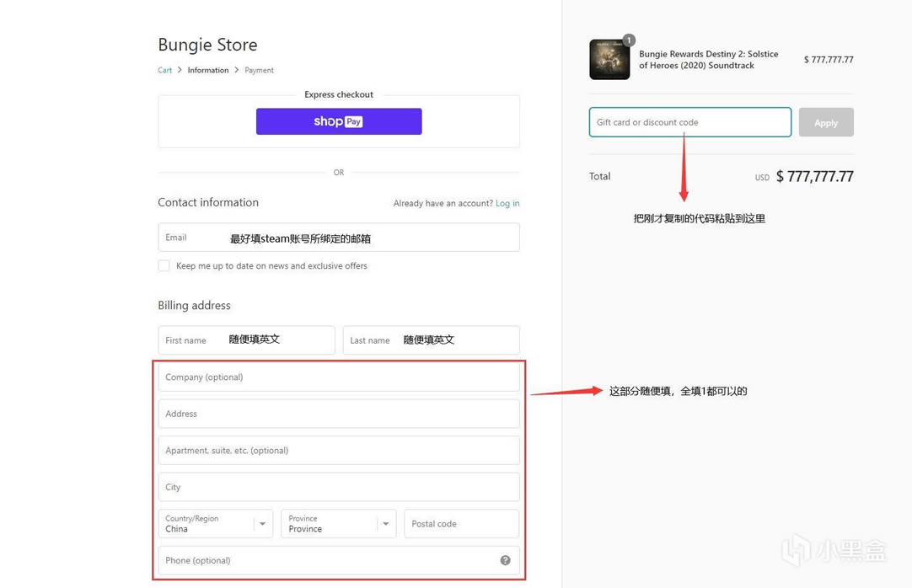Viewport: 912px width, 588px height.
Task: Go to Cart in the breadcrumb
Action: pyautogui.click(x=164, y=70)
